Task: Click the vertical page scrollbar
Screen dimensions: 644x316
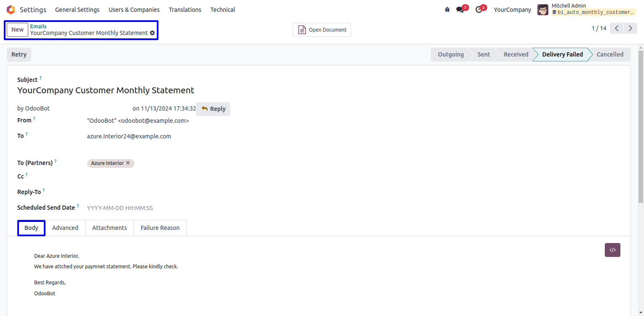Action: click(x=641, y=127)
